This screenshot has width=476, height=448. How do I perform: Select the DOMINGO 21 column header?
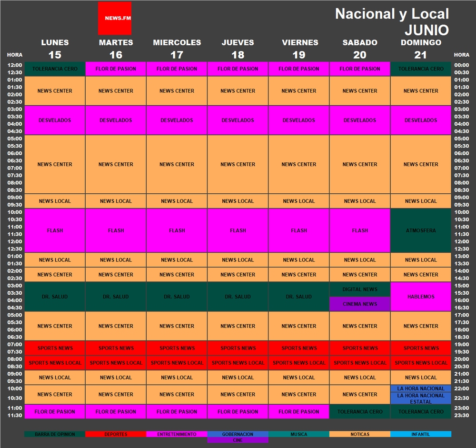click(420, 47)
